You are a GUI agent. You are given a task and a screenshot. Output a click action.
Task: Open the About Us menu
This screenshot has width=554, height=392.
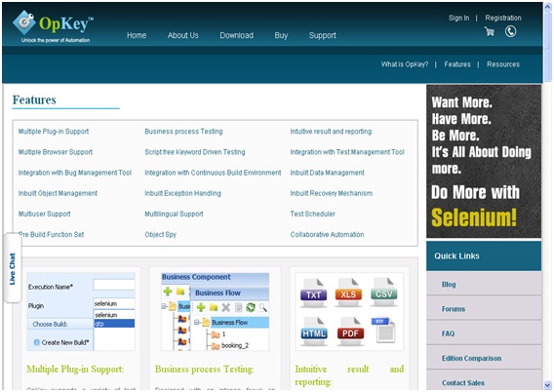[183, 35]
